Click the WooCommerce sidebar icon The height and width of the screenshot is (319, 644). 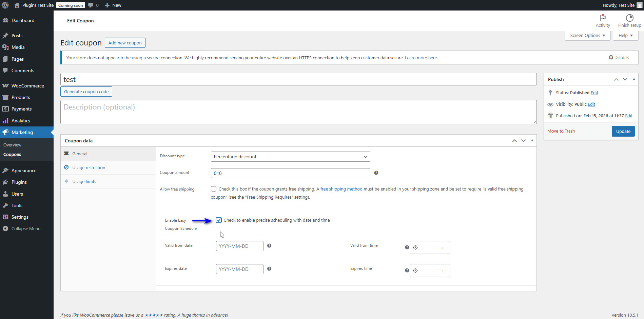coord(5,85)
